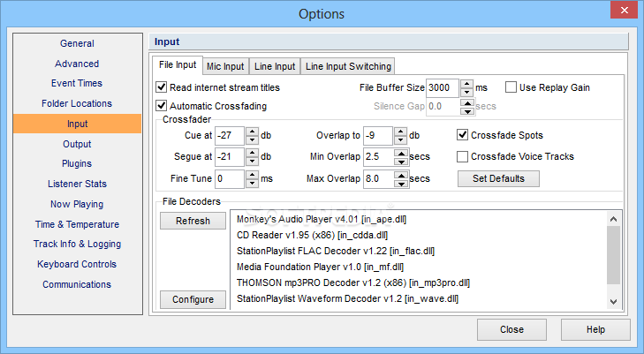644x354 pixels.
Task: Select StationPlaylist FLAC Decoder entry
Action: tap(336, 251)
